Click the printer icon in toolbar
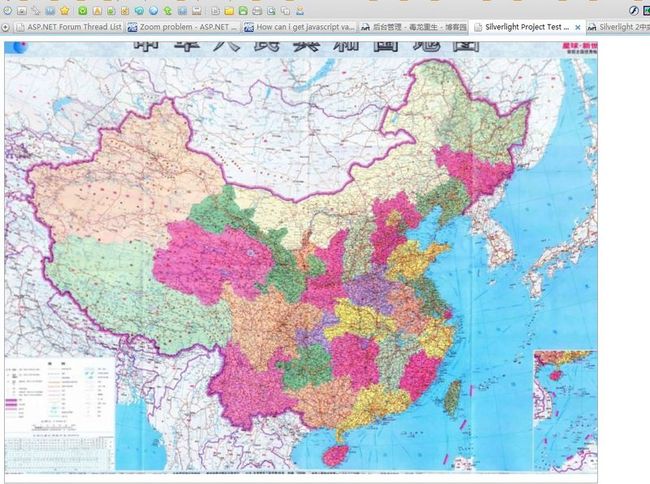Viewport: 650px width, 484px height. 257,11
